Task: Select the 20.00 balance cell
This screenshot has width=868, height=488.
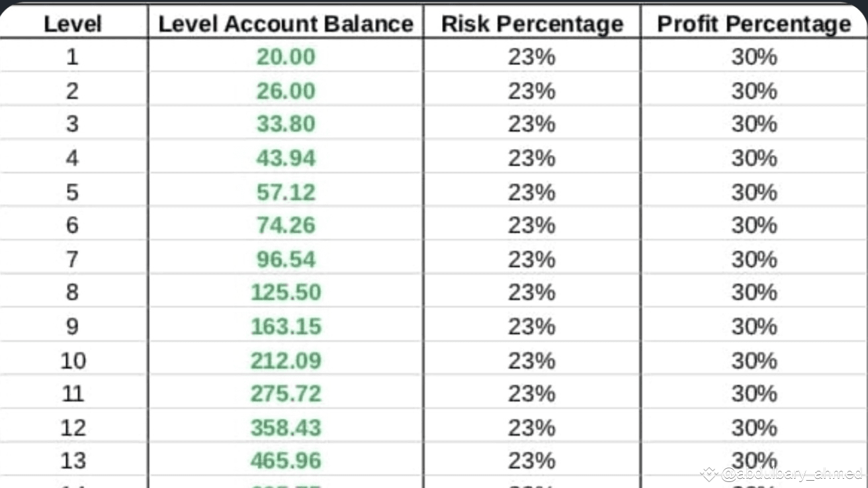Action: (286, 57)
